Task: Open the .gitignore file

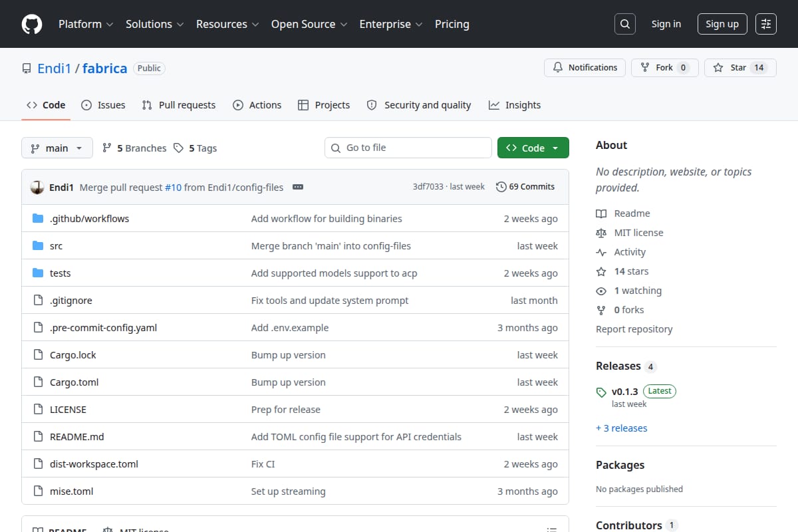Action: [x=70, y=301]
